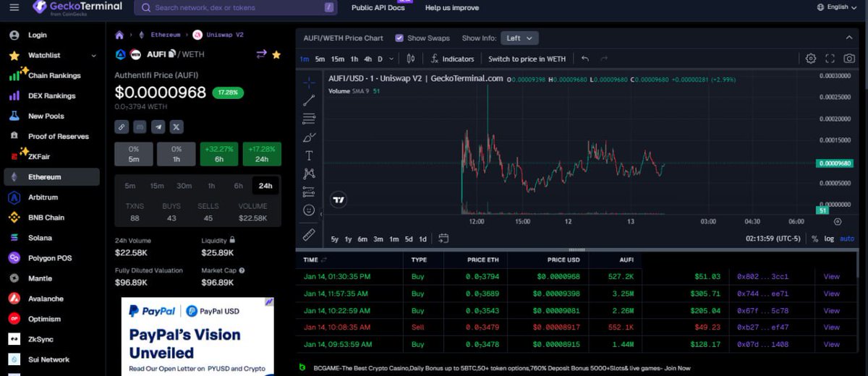The height and width of the screenshot is (376, 868).
Task: Open the Telegram social icon
Action: [x=158, y=127]
